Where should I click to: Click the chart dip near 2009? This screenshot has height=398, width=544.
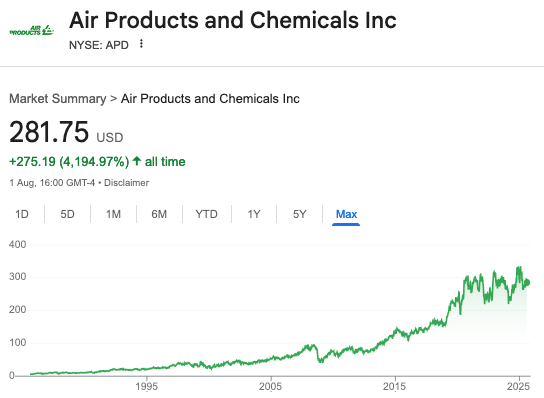click(321, 361)
